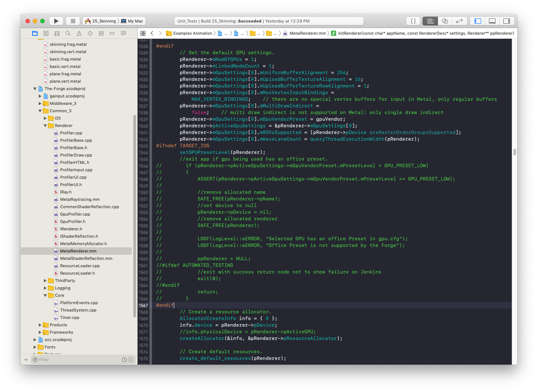Show the Issue navigator warning icon
Screen dimensions: 538x392
click(x=79, y=33)
